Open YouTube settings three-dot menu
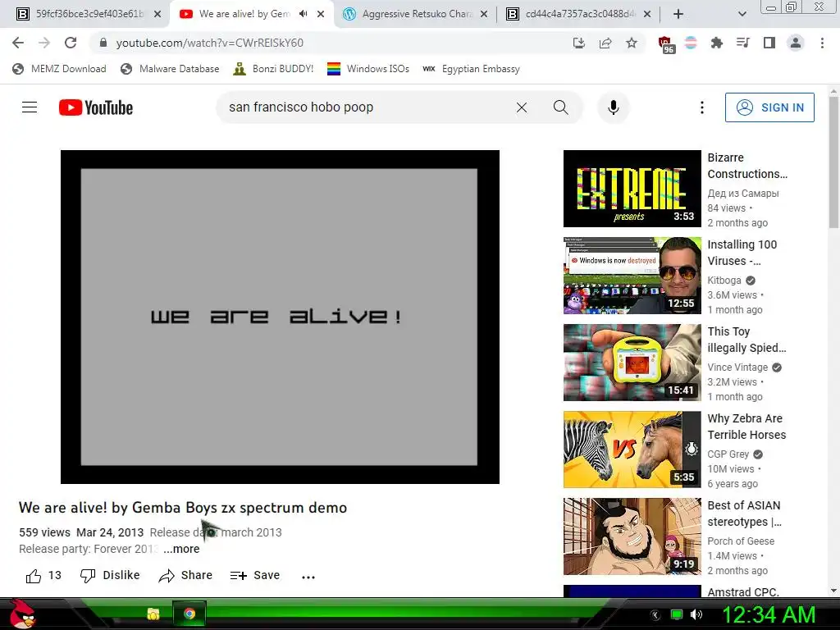840x630 pixels. (702, 107)
